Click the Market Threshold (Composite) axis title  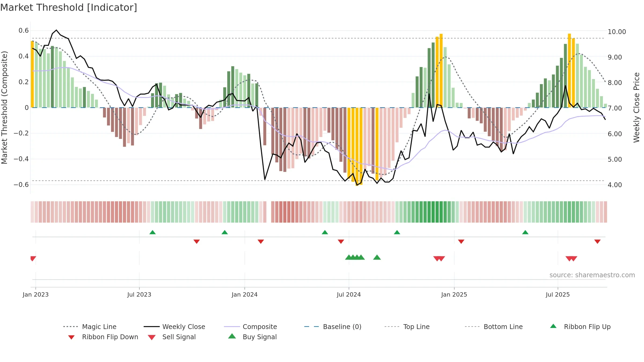click(4, 108)
